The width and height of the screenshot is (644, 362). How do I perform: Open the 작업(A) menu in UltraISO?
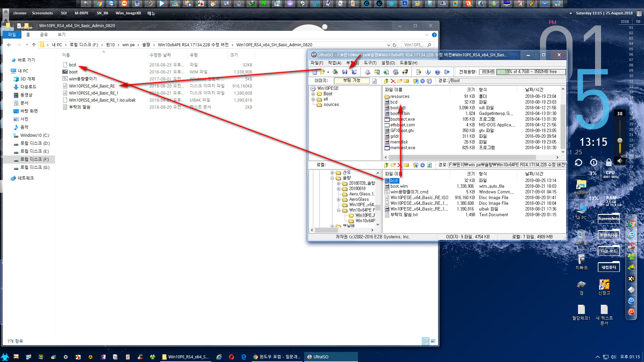point(334,63)
